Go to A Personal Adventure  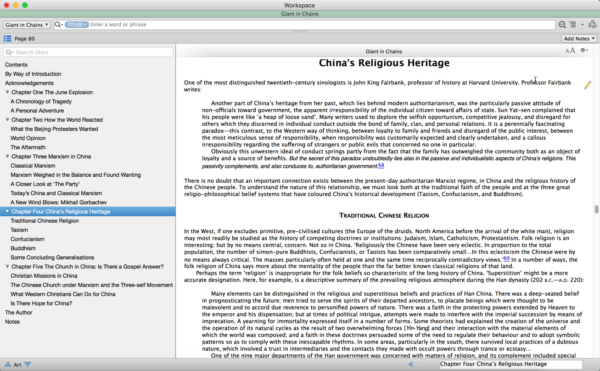click(37, 111)
